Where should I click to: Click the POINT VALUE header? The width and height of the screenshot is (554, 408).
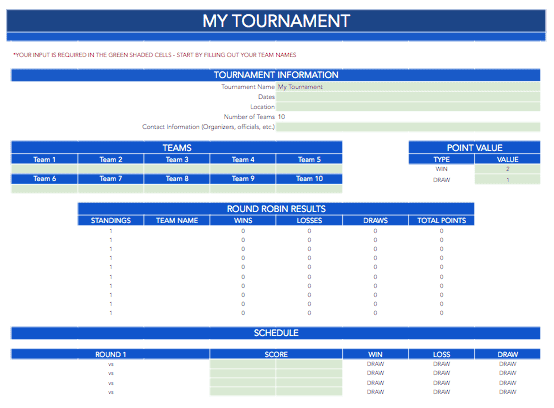475,147
